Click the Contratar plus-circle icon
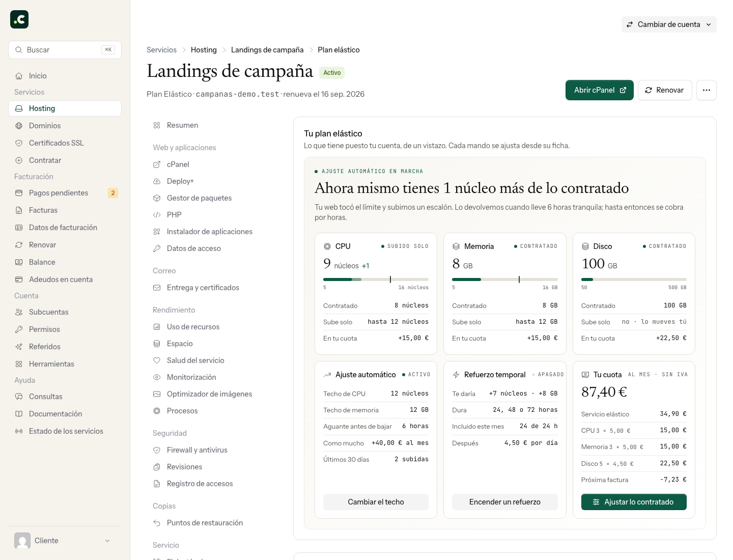Viewport: 733px width, 560px height. pos(19,160)
